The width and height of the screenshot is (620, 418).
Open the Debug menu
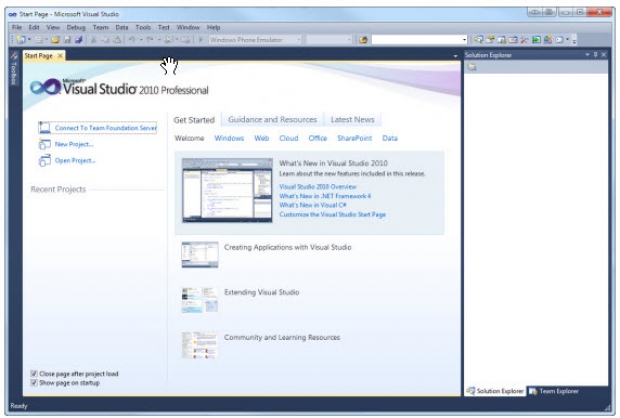point(77,27)
